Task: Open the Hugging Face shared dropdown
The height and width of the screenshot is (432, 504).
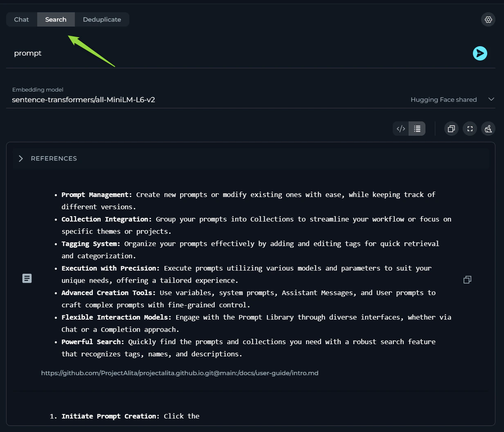Action: point(491,99)
